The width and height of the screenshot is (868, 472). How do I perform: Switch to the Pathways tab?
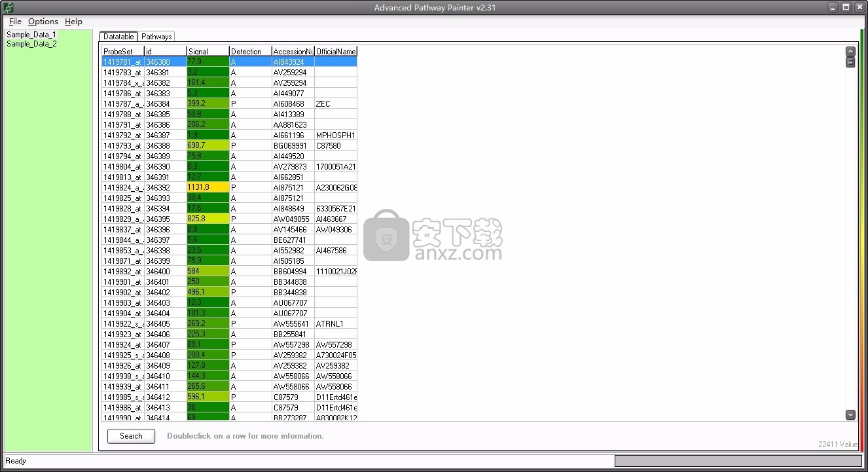pos(156,37)
